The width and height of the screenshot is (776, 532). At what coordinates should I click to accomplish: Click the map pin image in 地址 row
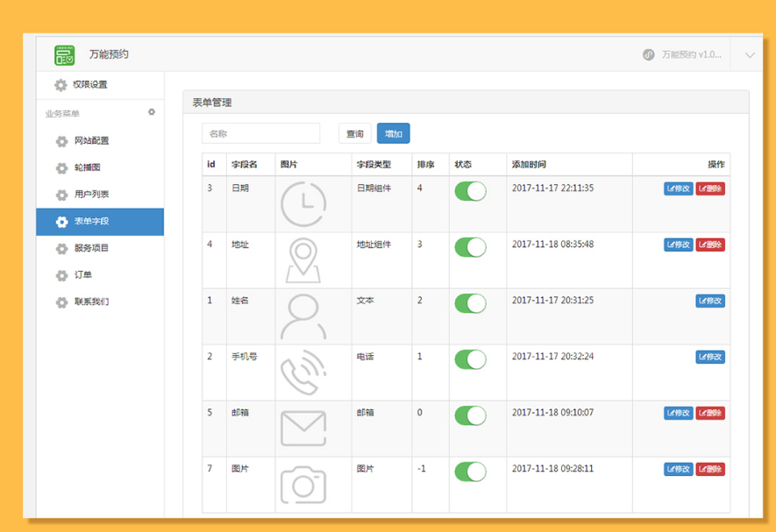[303, 260]
